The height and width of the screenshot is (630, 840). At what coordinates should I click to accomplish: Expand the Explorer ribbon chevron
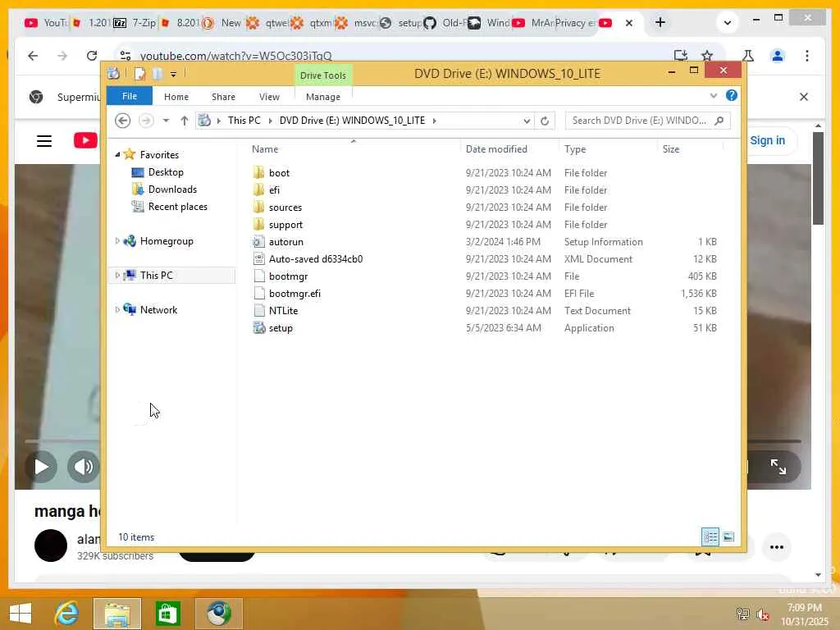pos(713,96)
